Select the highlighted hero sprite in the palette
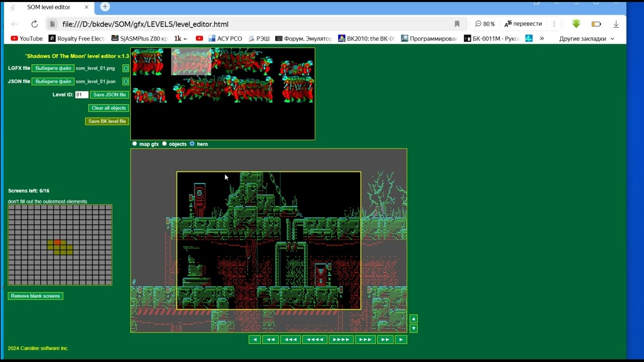Screen dimensions: 644x362 click(x=191, y=61)
